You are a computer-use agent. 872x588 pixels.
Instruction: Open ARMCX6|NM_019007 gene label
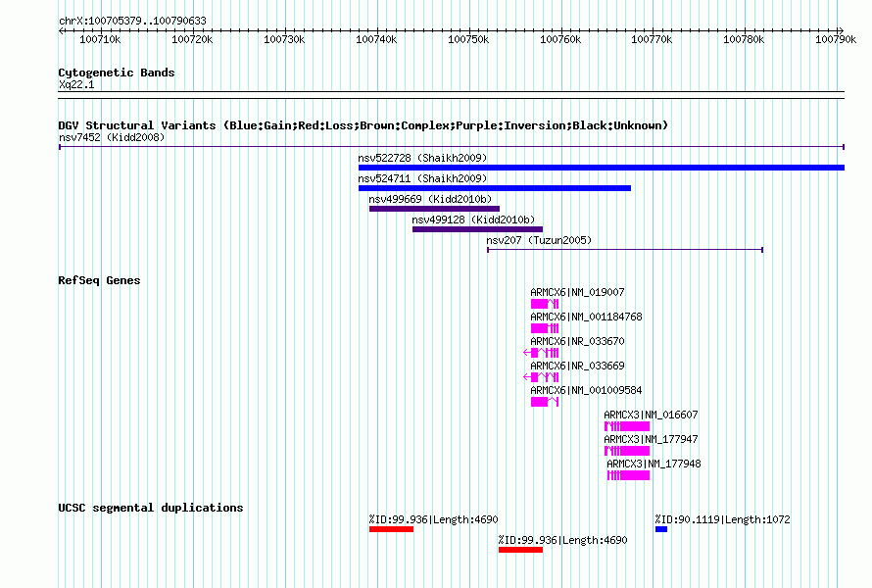(x=577, y=292)
